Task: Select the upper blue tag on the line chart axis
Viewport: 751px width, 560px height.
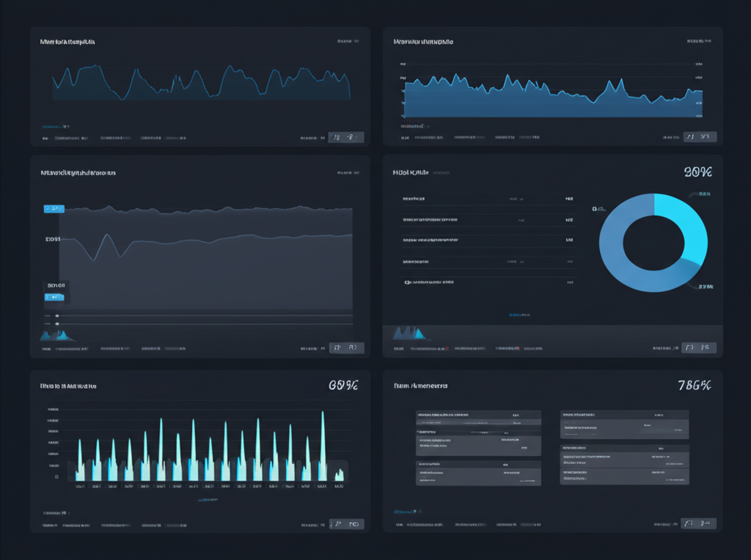Action: [x=54, y=209]
